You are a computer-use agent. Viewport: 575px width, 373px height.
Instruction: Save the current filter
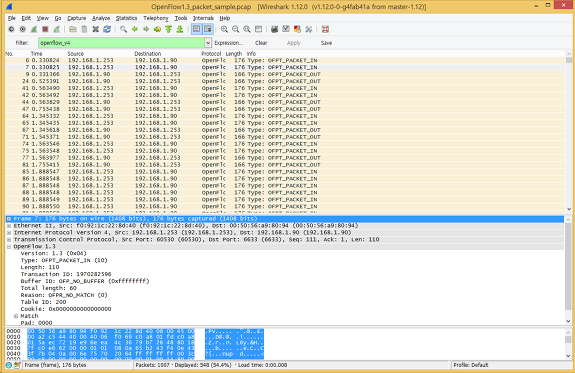[326, 43]
